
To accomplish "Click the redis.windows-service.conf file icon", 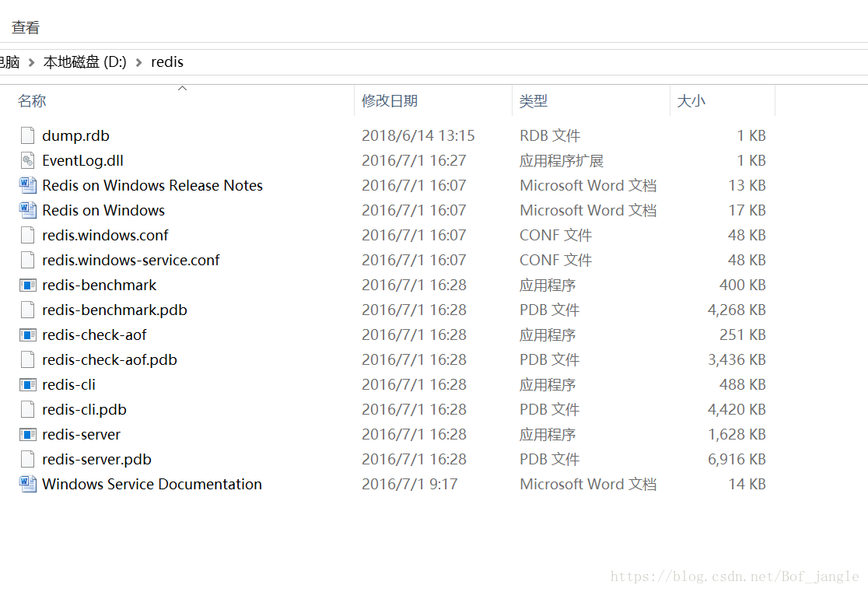I will click(28, 261).
